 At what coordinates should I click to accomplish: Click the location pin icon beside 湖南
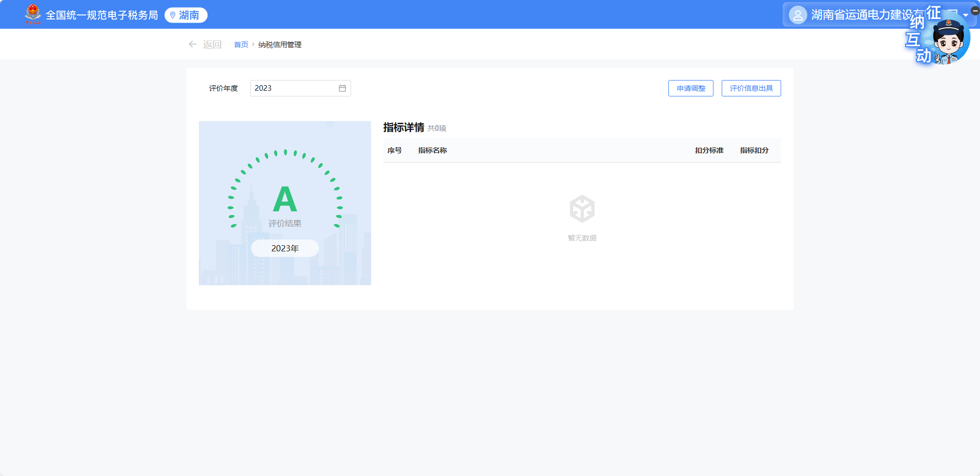[173, 15]
